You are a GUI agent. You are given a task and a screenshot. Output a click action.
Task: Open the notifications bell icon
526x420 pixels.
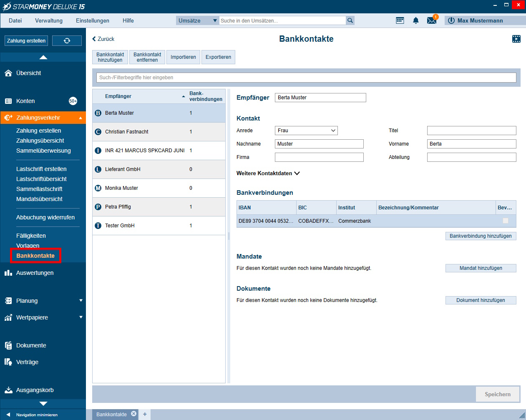(x=416, y=20)
